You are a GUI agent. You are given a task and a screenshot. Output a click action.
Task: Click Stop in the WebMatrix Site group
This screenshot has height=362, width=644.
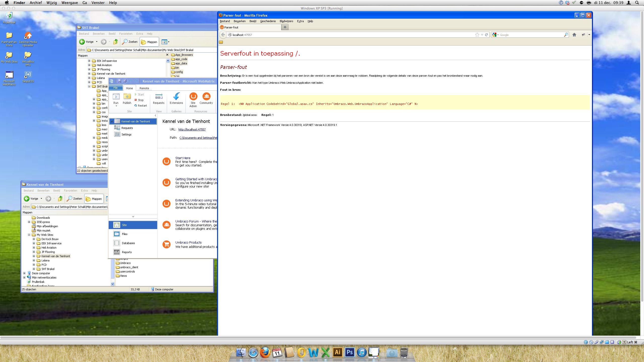tap(139, 100)
